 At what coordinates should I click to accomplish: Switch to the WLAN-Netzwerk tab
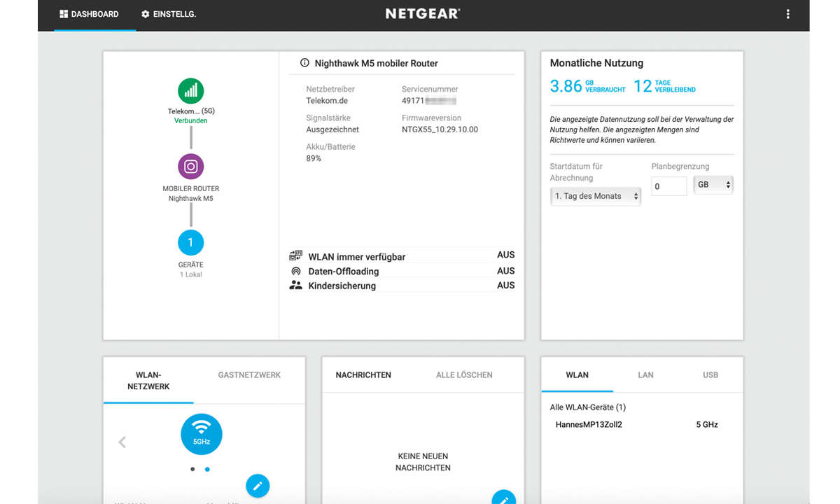click(148, 381)
